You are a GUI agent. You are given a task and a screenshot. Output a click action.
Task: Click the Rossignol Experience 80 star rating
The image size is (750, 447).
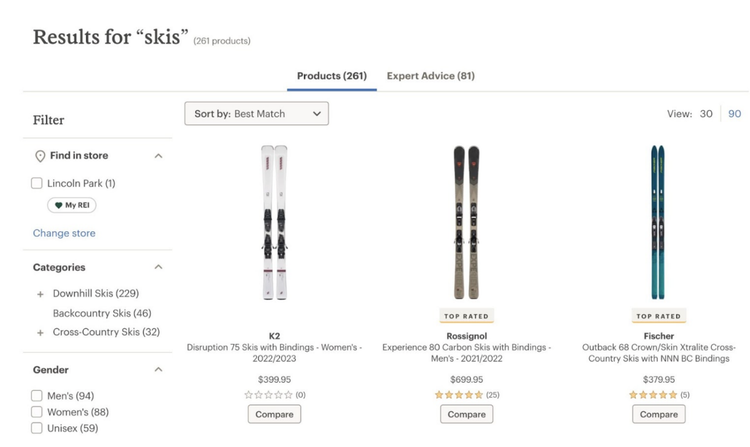[x=459, y=395]
